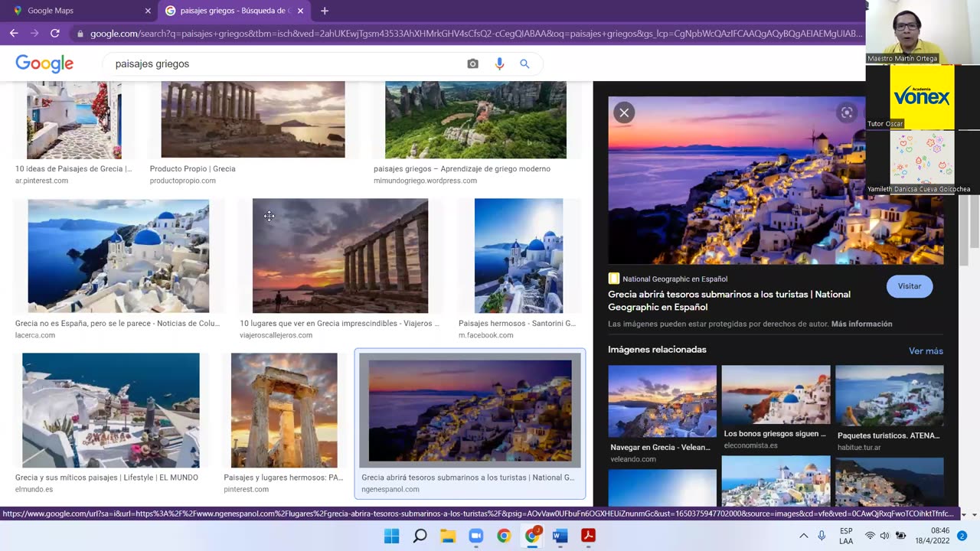Screen dimensions: 980x551
Task: Open 'Paisajes hermosos - Santorini' thumbnail
Action: (x=518, y=256)
